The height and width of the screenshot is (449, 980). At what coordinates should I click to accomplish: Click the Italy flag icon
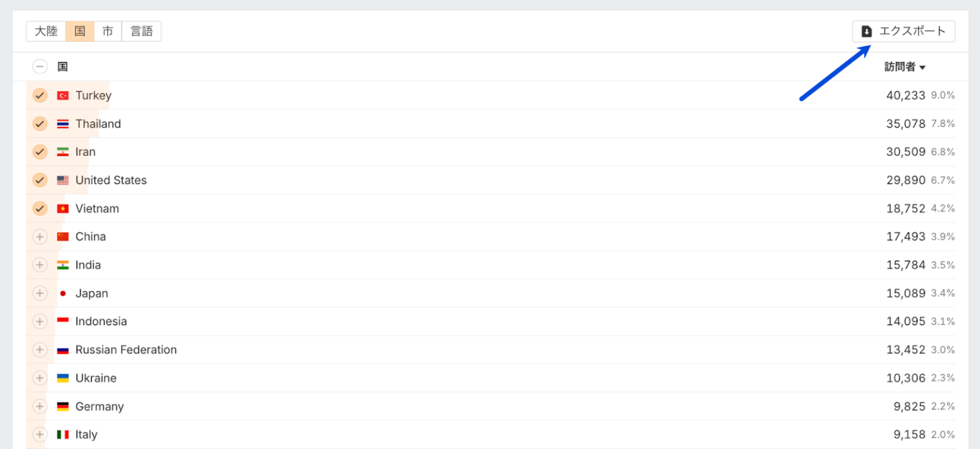tap(63, 435)
